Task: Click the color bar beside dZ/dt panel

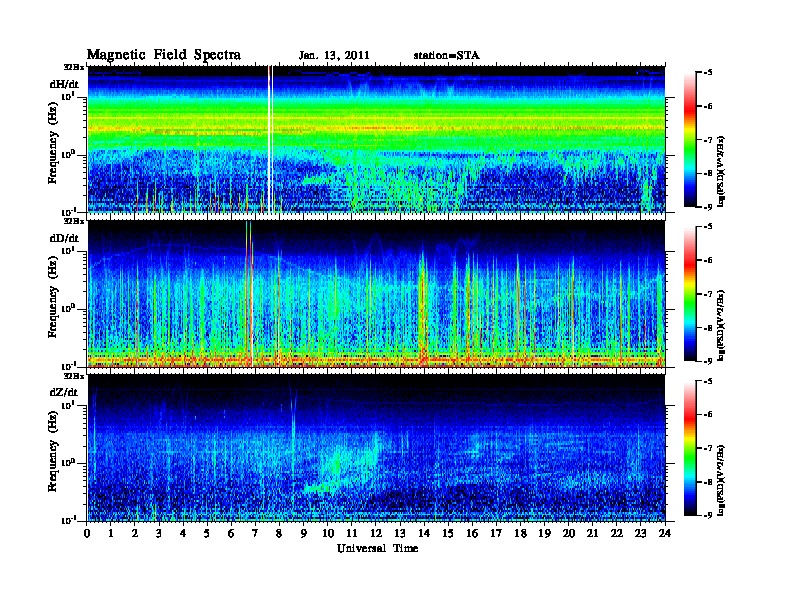Action: point(690,448)
